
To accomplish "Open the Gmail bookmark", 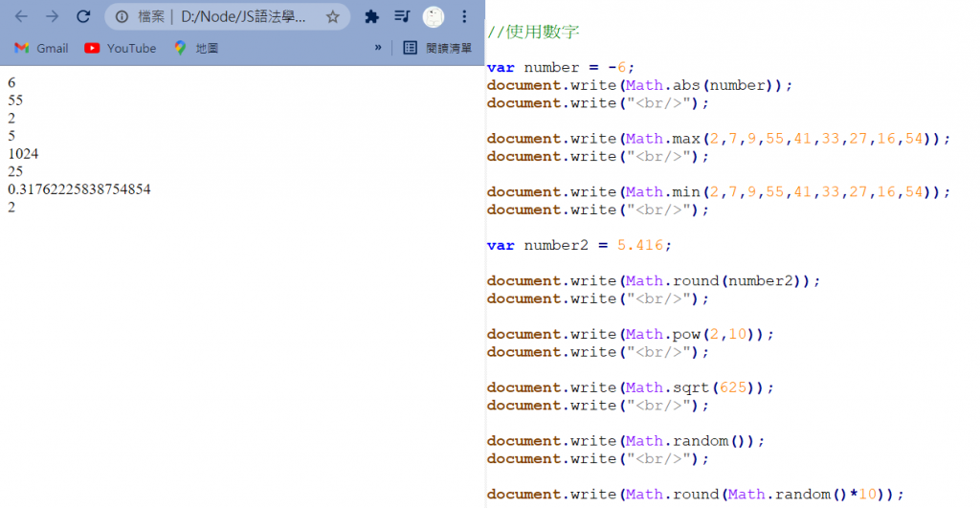I will 41,48.
